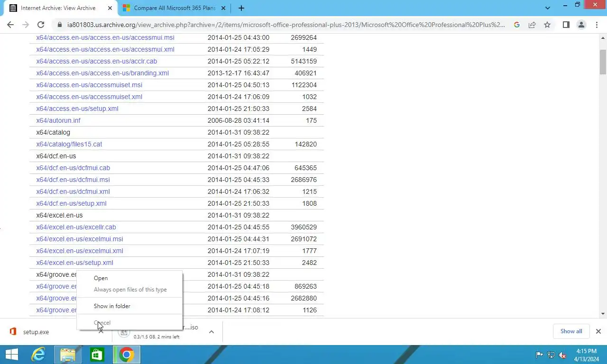Open x64/access.en-us/access.en-us/accessmui.xml link

pyautogui.click(x=105, y=49)
